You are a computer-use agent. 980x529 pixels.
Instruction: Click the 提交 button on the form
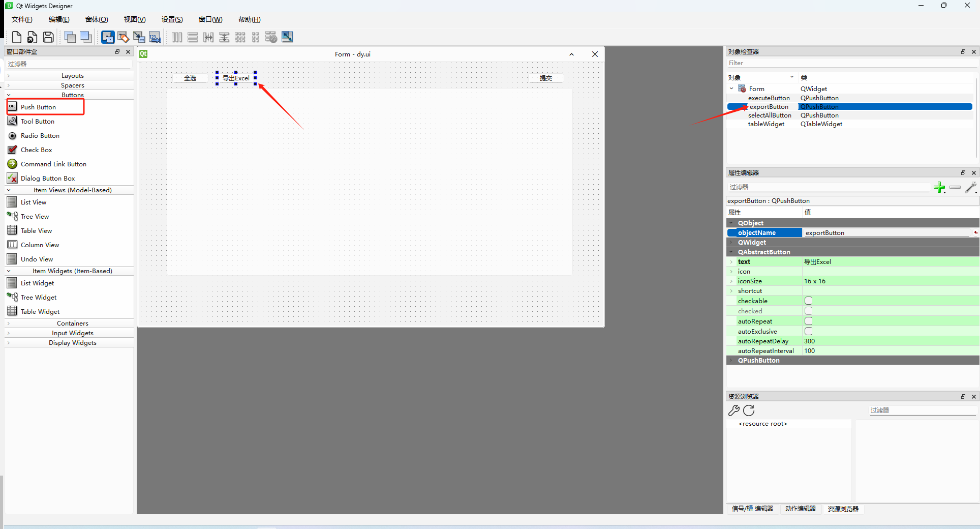click(545, 78)
